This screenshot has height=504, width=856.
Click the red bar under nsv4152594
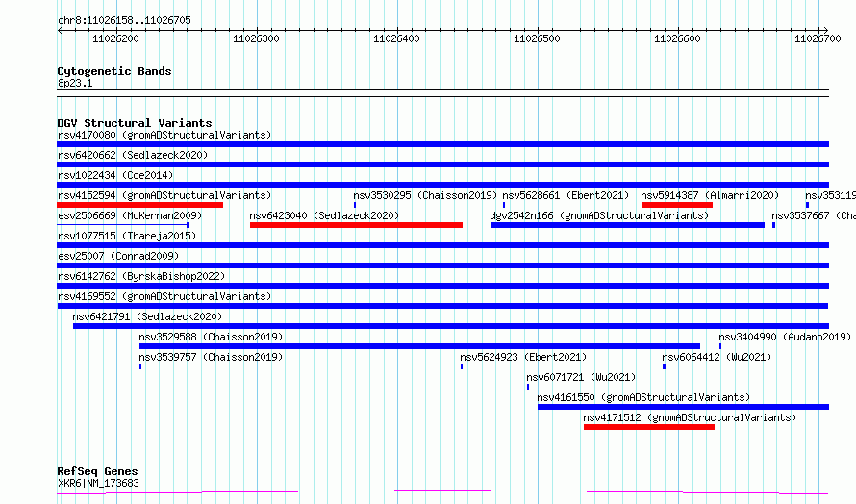coord(139,205)
